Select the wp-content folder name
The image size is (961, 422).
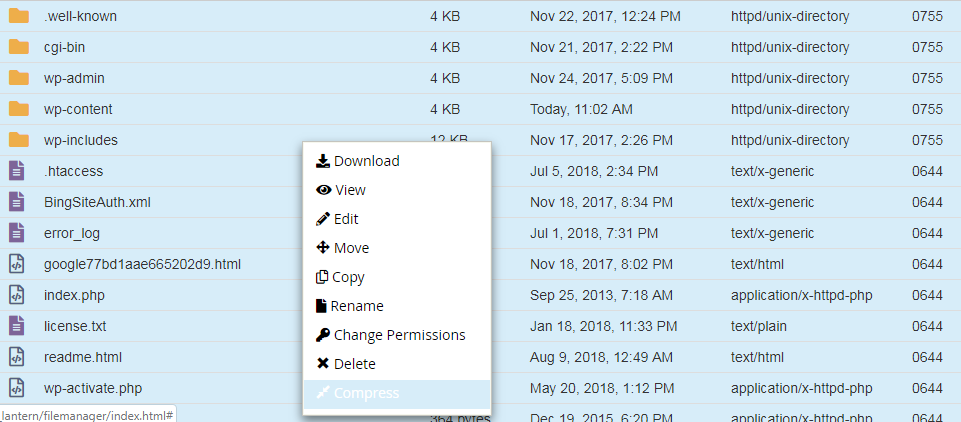[x=78, y=109]
